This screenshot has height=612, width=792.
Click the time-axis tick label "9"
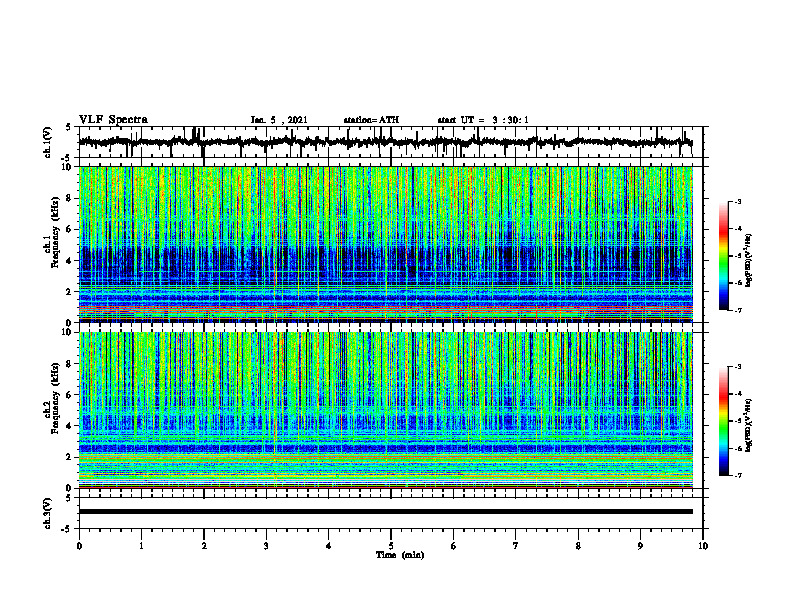(640, 546)
